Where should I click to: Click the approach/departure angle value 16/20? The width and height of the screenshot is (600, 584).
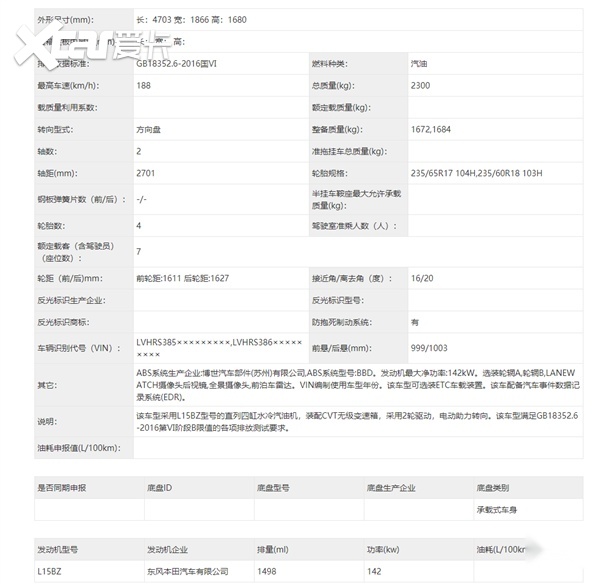422,278
